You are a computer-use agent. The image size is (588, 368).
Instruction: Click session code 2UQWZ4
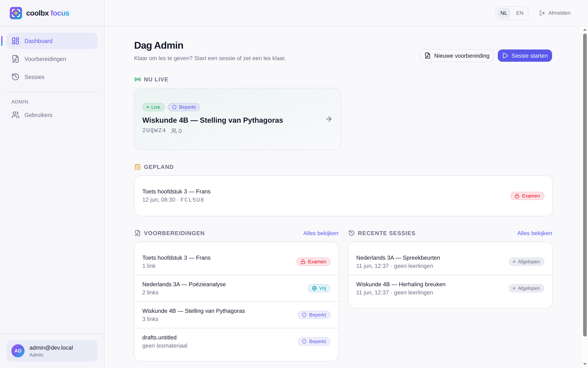(x=154, y=130)
